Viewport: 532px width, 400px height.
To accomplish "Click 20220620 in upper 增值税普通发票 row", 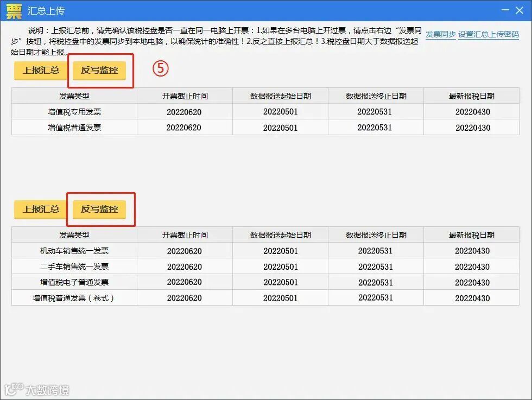I will pos(183,128).
